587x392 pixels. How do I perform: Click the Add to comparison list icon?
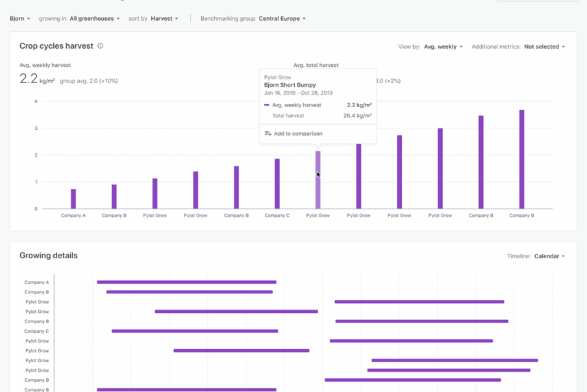click(x=268, y=134)
